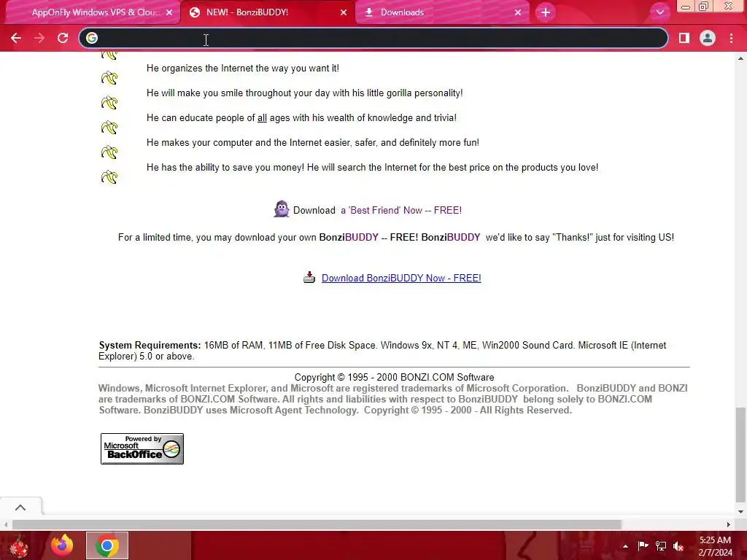Image resolution: width=747 pixels, height=560 pixels.
Task: Click the underlined word 'all'
Action: point(262,118)
